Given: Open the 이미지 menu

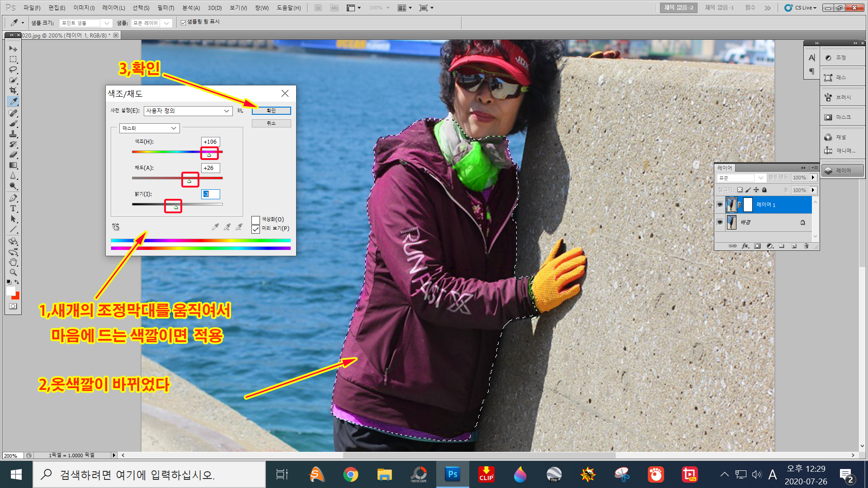Looking at the screenshot, I should click(84, 8).
